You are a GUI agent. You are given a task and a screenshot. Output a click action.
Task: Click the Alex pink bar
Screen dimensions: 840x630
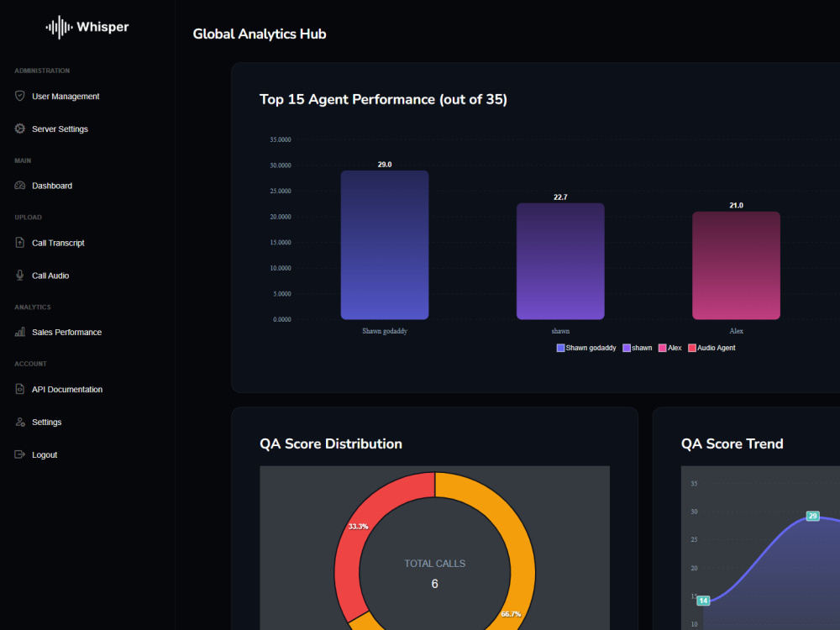click(736, 265)
